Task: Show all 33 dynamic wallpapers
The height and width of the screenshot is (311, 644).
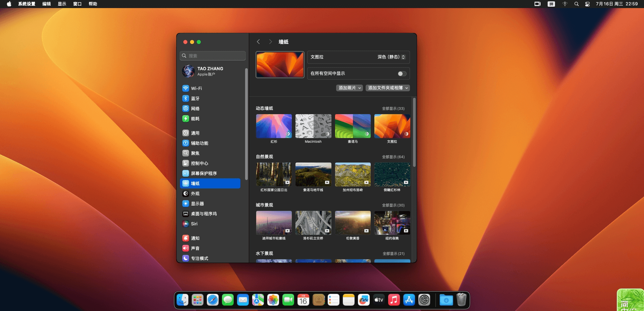Action: pyautogui.click(x=393, y=108)
